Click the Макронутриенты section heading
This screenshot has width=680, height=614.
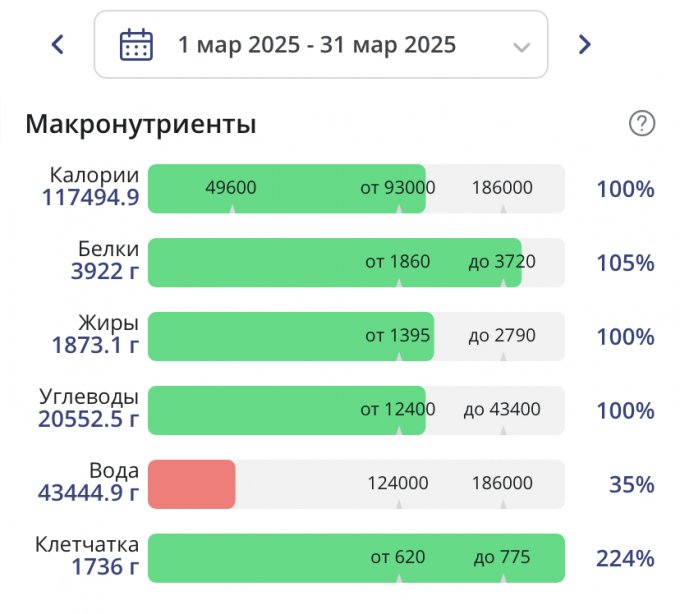tap(140, 125)
